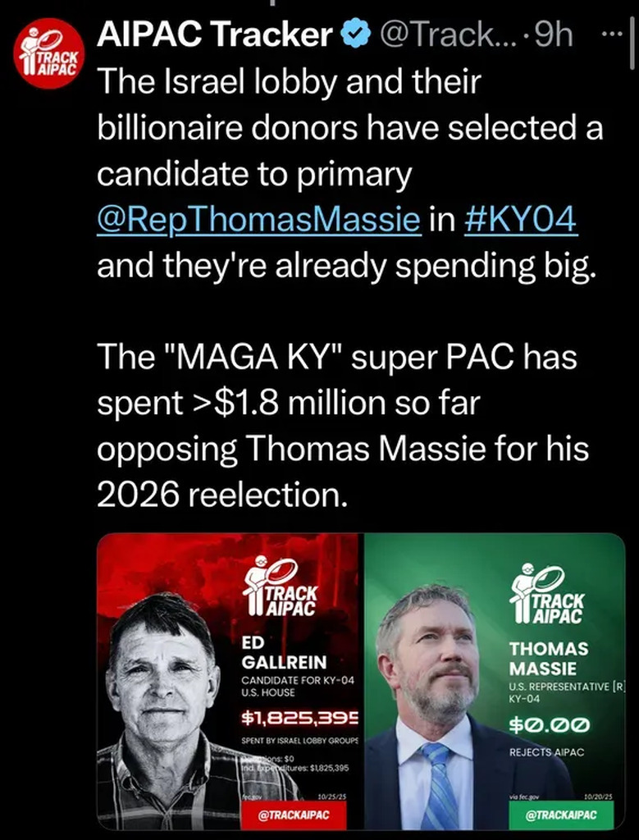Click the red @TRACKAIPAC label
This screenshot has width=639, height=840.
(x=294, y=815)
